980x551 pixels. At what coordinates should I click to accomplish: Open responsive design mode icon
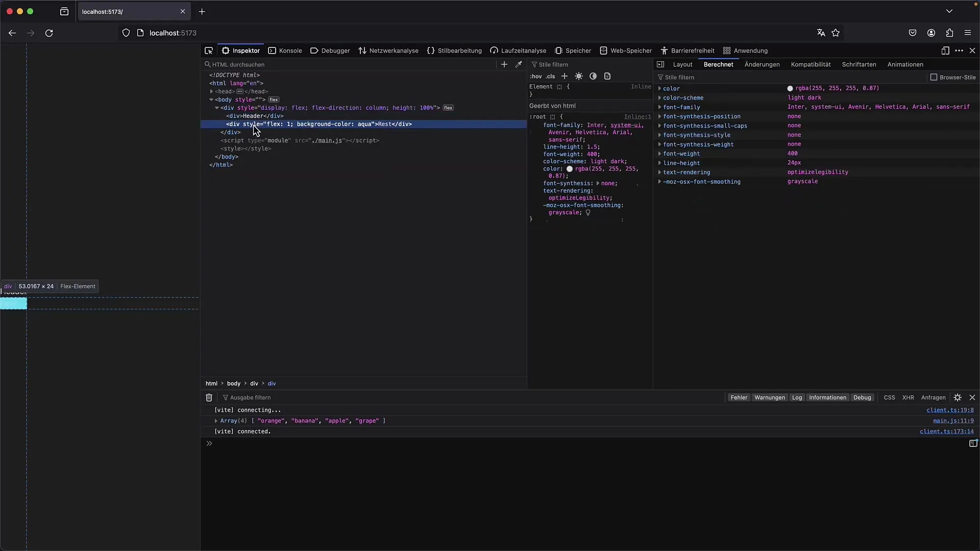(x=945, y=51)
